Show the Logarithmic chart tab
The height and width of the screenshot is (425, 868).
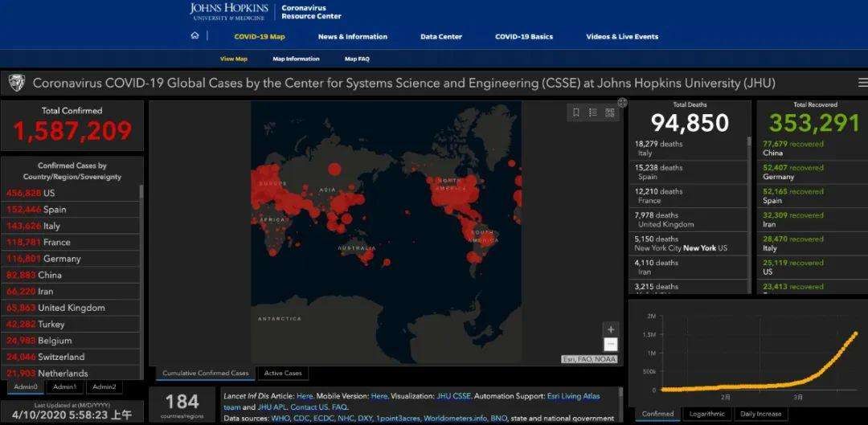[x=707, y=414]
